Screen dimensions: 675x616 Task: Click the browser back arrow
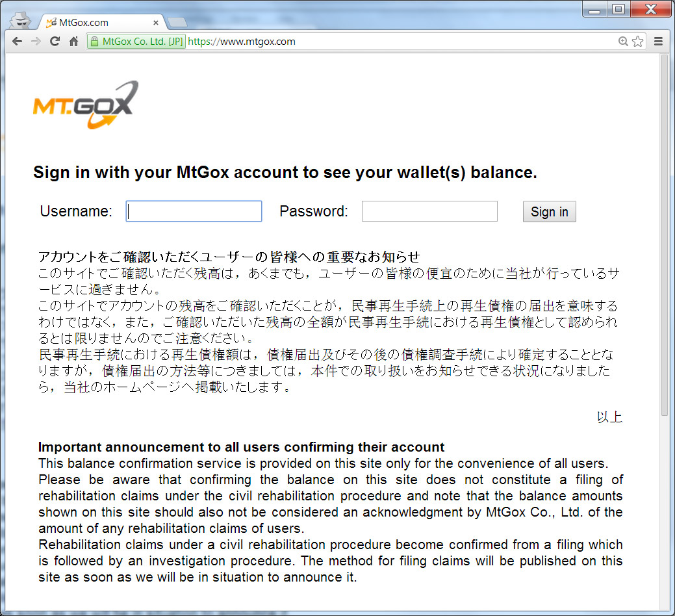[x=18, y=42]
